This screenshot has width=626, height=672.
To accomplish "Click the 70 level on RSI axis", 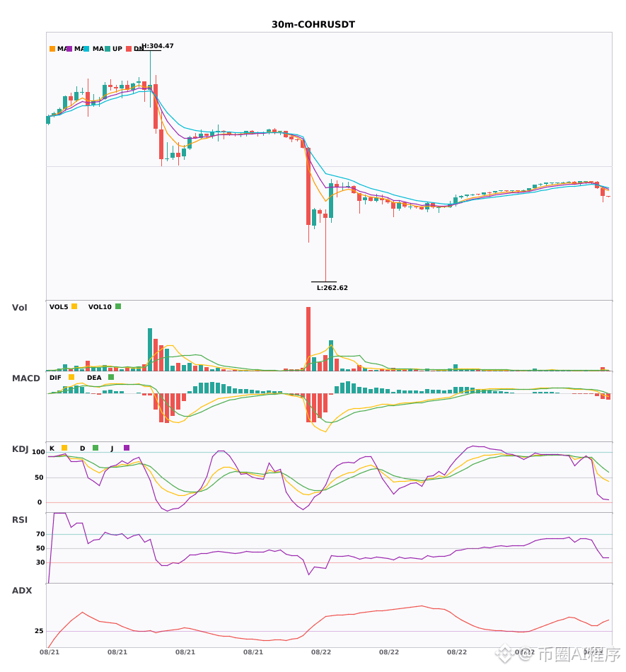I will point(40,534).
